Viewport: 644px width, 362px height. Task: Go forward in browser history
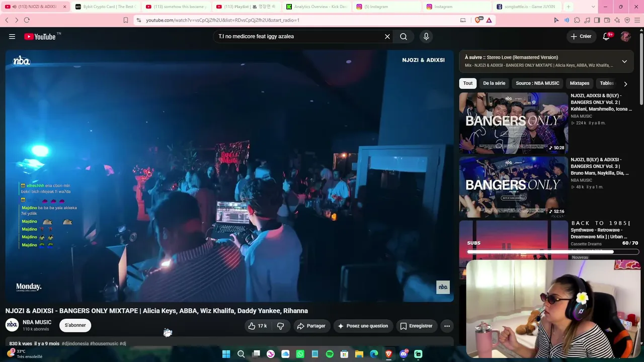pos(17,20)
